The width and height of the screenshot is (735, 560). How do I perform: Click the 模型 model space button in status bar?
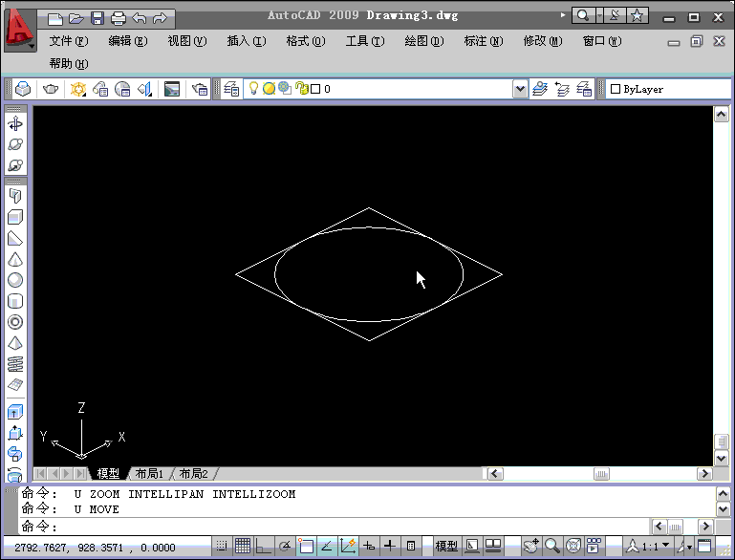(446, 546)
